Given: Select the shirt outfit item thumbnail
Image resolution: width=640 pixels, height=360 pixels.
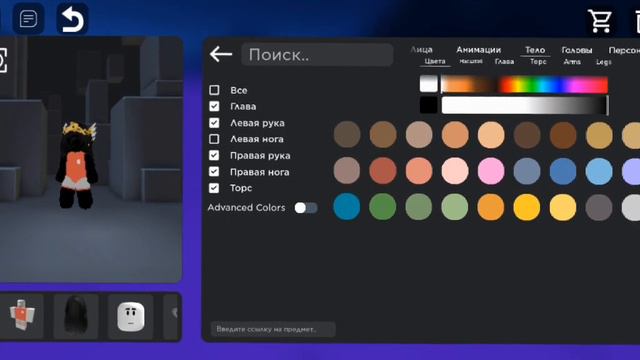Looking at the screenshot, I should pos(22,316).
